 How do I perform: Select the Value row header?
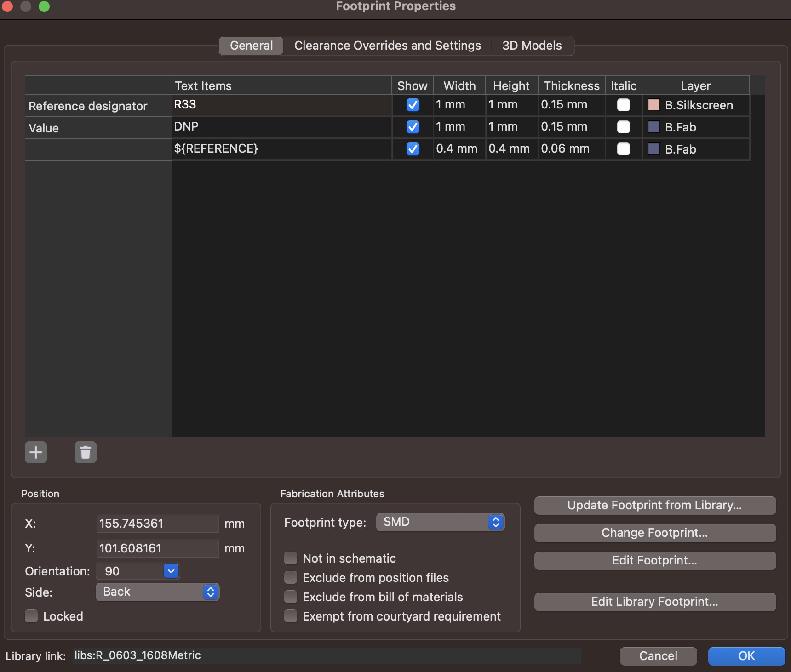98,128
